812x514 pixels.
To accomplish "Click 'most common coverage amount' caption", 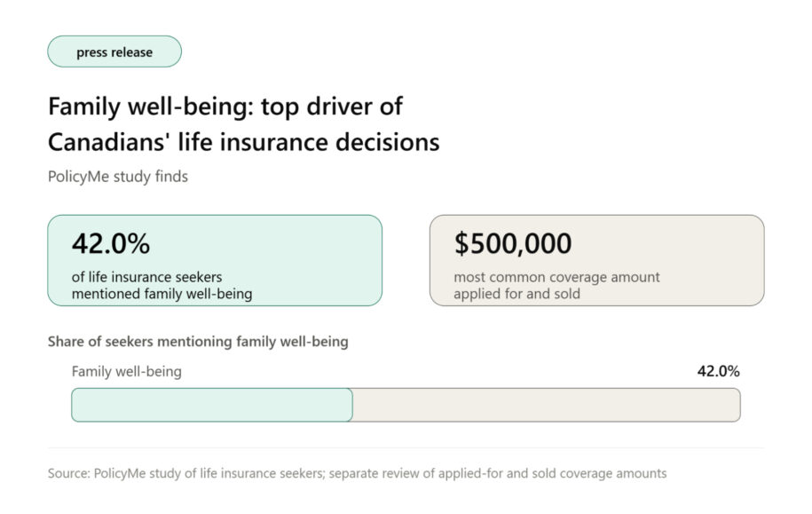I will coord(556,277).
